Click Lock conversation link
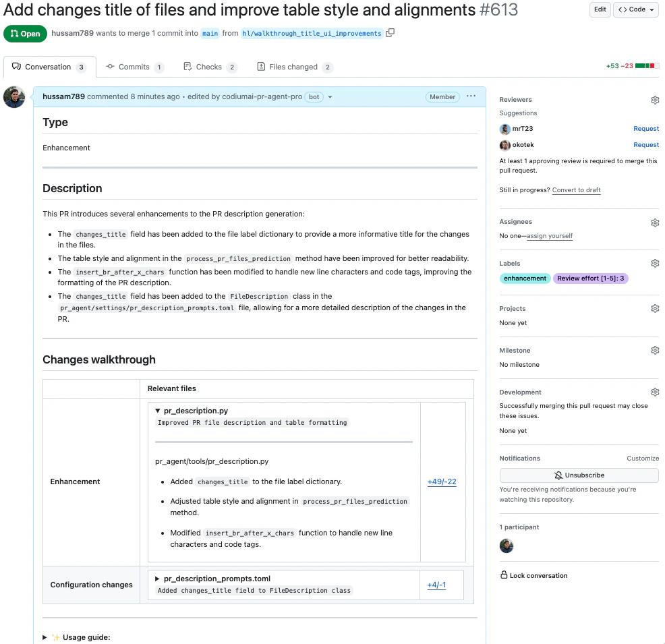Viewport: 665px width, 644px height. click(x=538, y=575)
